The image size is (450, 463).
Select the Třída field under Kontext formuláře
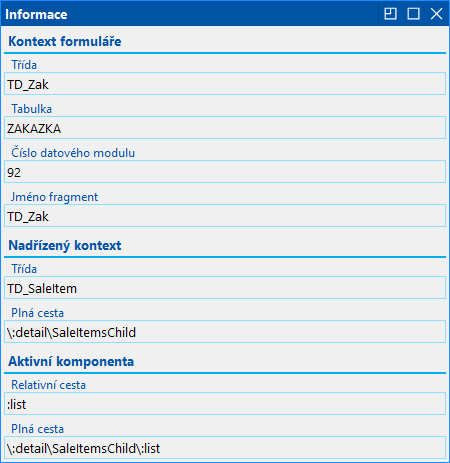225,84
